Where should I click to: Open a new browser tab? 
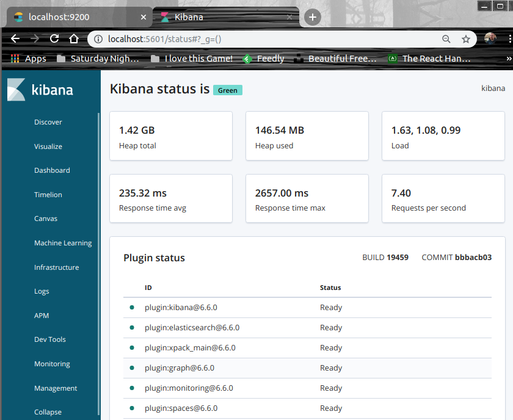pyautogui.click(x=312, y=17)
